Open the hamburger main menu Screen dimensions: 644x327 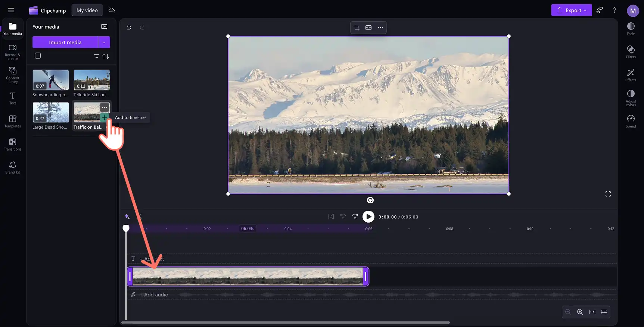(x=11, y=10)
